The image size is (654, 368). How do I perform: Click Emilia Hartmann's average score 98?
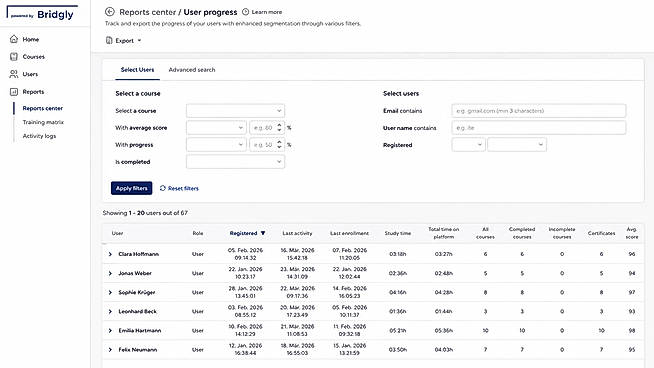631,330
